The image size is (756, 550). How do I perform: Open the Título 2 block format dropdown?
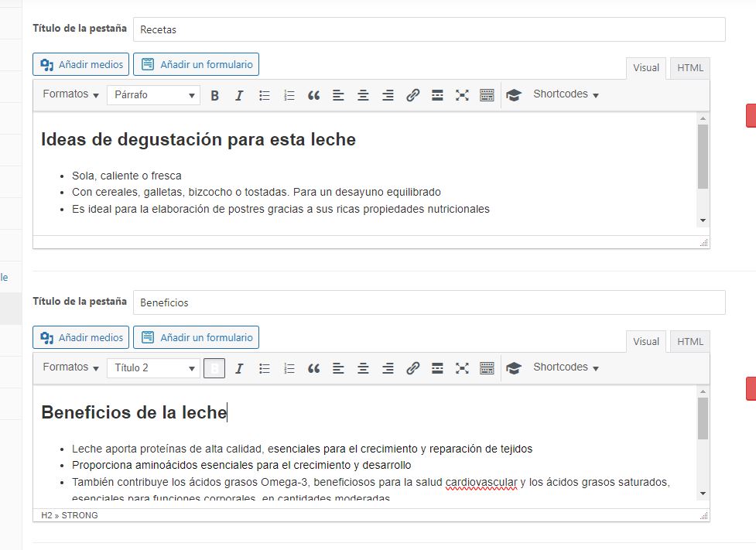pos(154,368)
